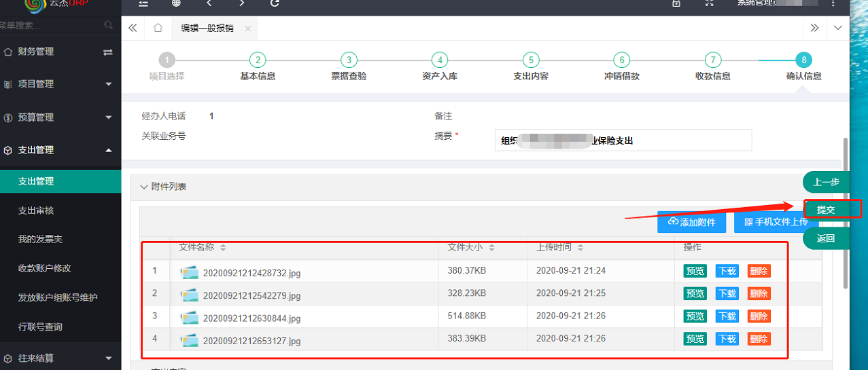Screen dimensions: 868x370
Task: Click image icon of file 20200921212630844.jpg
Action: tap(189, 318)
